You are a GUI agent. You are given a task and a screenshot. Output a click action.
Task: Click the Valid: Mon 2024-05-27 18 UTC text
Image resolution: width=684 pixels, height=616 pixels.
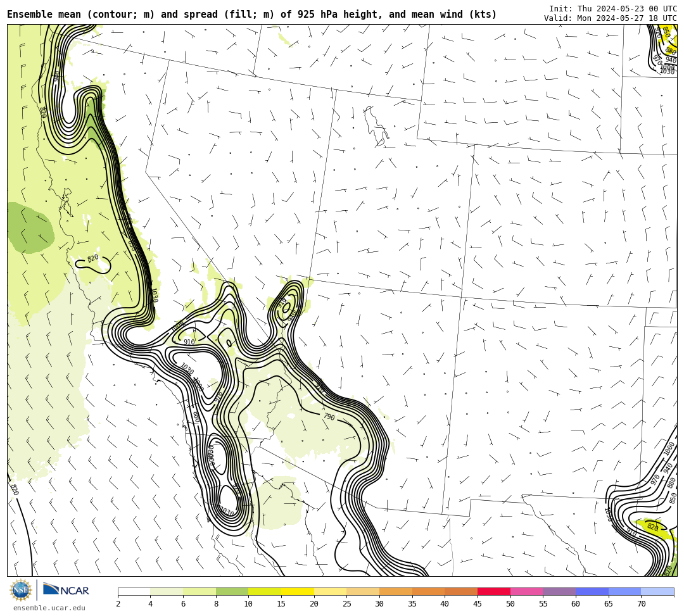click(x=611, y=18)
